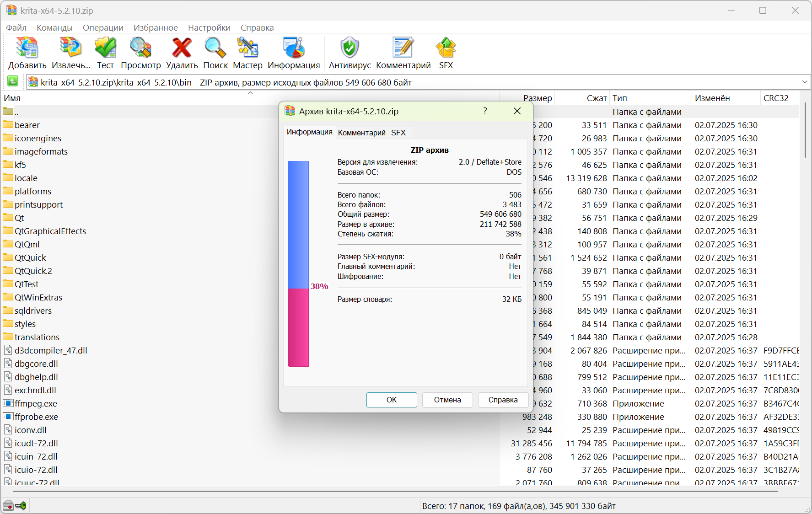Switch to the Комментарий dialog tab
812x514 pixels.
361,133
